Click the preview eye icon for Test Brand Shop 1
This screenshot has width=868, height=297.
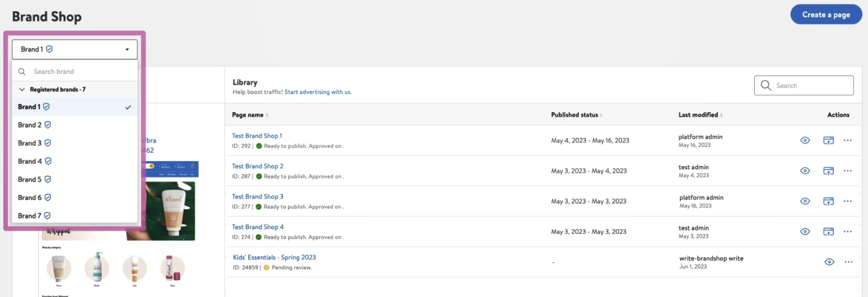805,140
